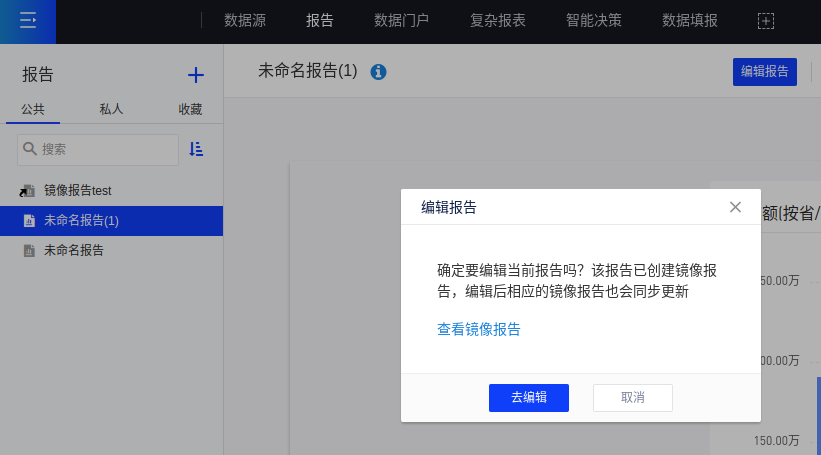Viewport: 821px width, 455px height.
Task: Open the 数据源 menu
Action: [244, 20]
